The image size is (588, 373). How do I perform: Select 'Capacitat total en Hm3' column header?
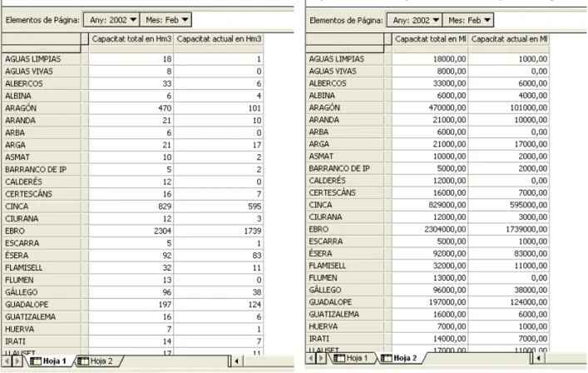[131, 39]
